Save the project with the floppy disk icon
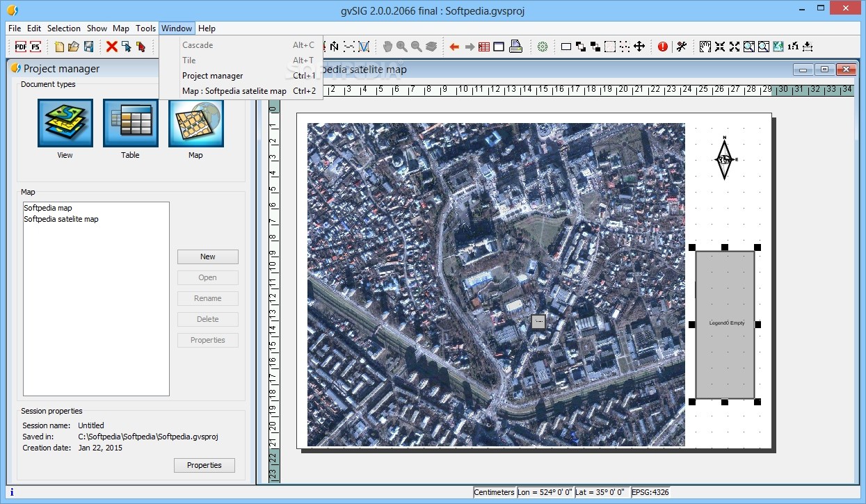The width and height of the screenshot is (866, 504). click(89, 47)
